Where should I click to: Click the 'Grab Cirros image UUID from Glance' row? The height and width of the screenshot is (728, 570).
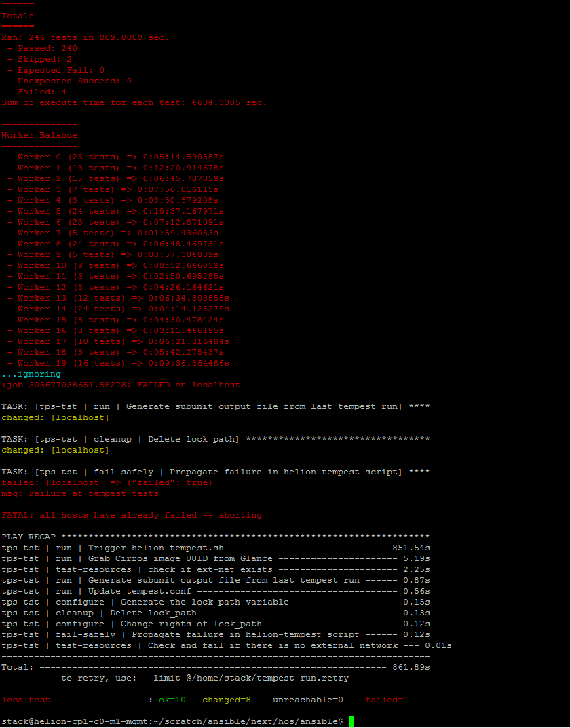click(215, 558)
